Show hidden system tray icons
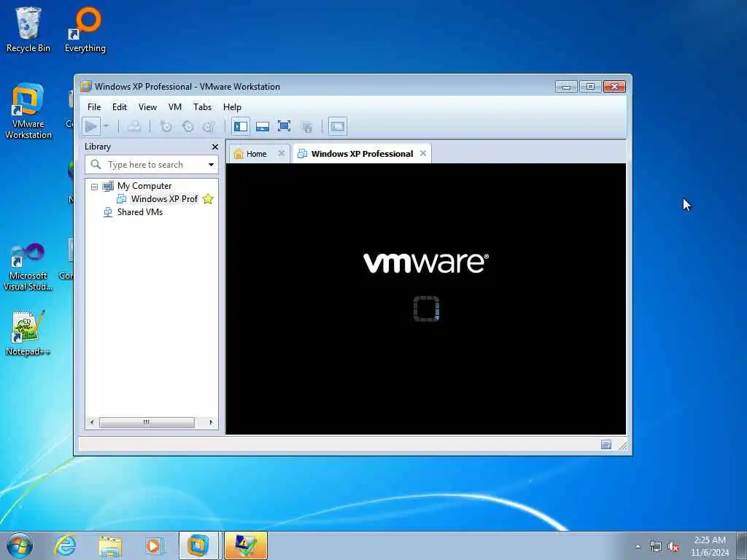The width and height of the screenshot is (747, 560). pos(638,547)
